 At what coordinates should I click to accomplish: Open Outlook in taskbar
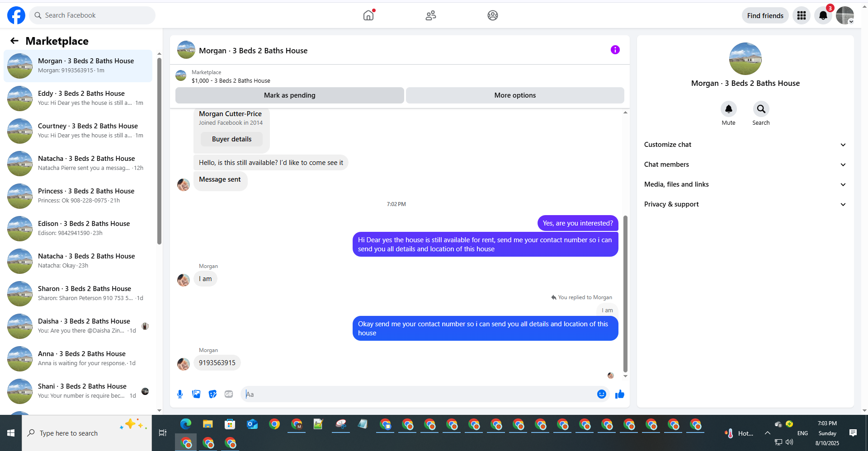tap(252, 424)
